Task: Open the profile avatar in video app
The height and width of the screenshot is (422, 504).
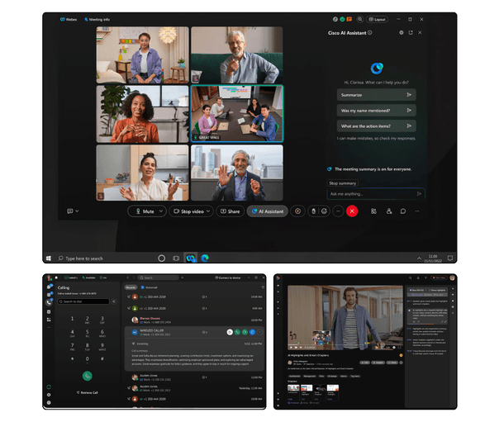Action: [x=452, y=277]
